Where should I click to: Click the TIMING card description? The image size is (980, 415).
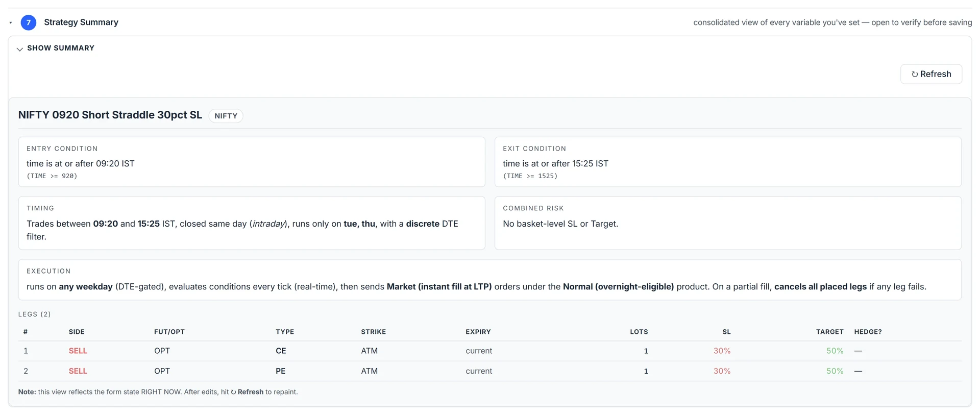[242, 230]
